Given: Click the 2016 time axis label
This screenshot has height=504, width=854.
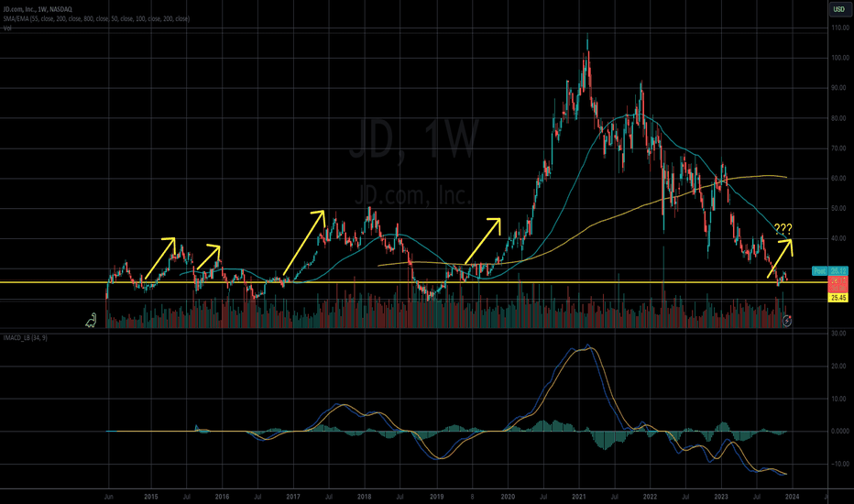Looking at the screenshot, I should point(223,497).
